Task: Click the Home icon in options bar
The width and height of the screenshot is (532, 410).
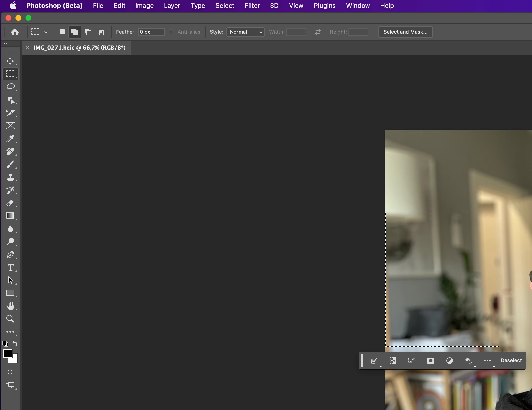Action: pyautogui.click(x=15, y=32)
